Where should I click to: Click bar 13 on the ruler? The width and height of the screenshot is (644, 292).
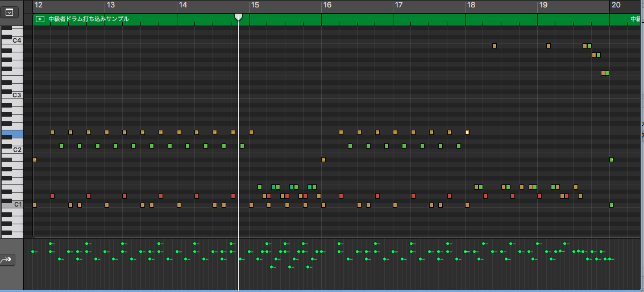(x=110, y=5)
